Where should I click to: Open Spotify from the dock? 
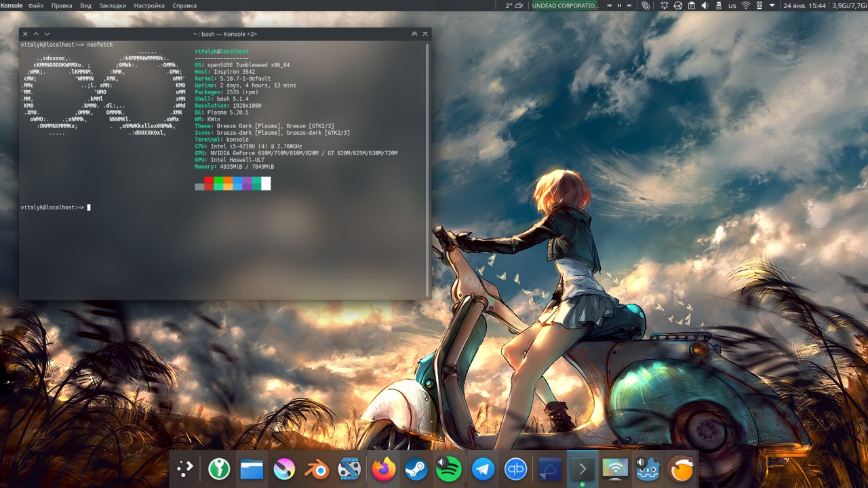[x=449, y=469]
